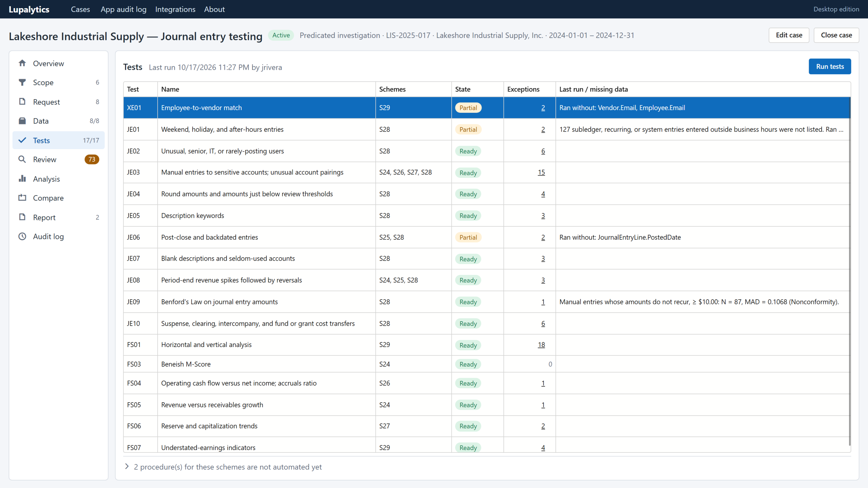This screenshot has height=488, width=868.
Task: Click the Active status badge
Action: (x=281, y=35)
